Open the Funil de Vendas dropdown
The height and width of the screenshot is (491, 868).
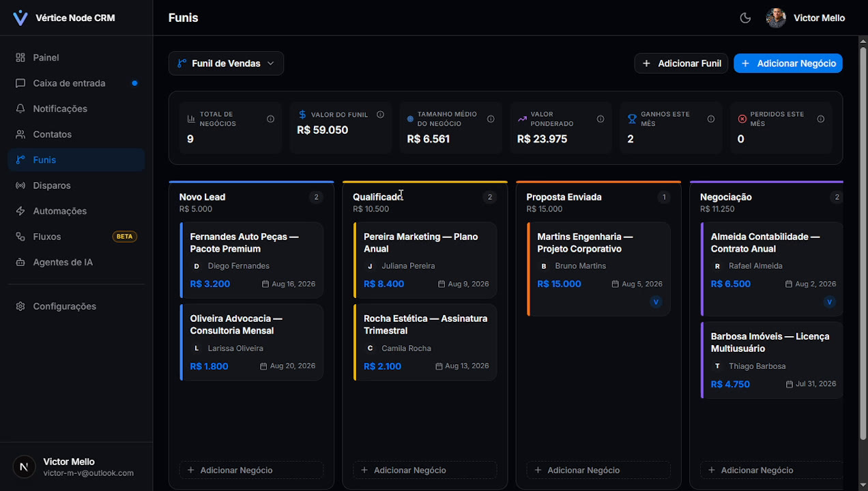click(226, 63)
